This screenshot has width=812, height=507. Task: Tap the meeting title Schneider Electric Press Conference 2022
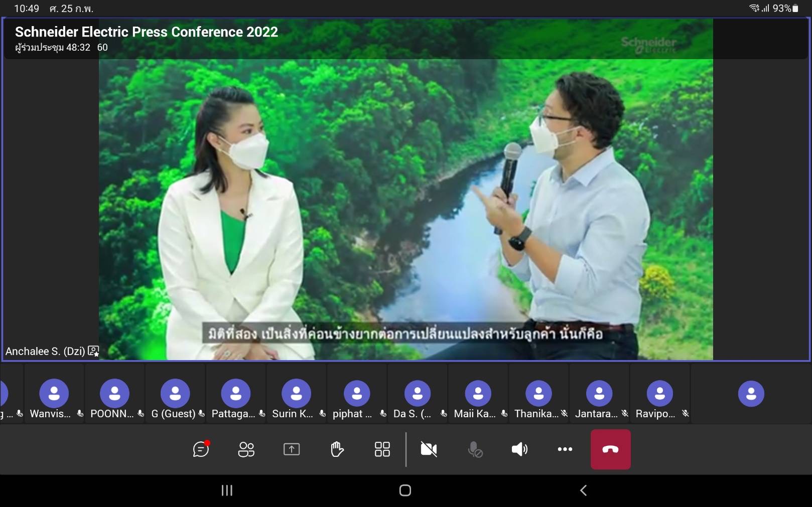[x=146, y=32]
